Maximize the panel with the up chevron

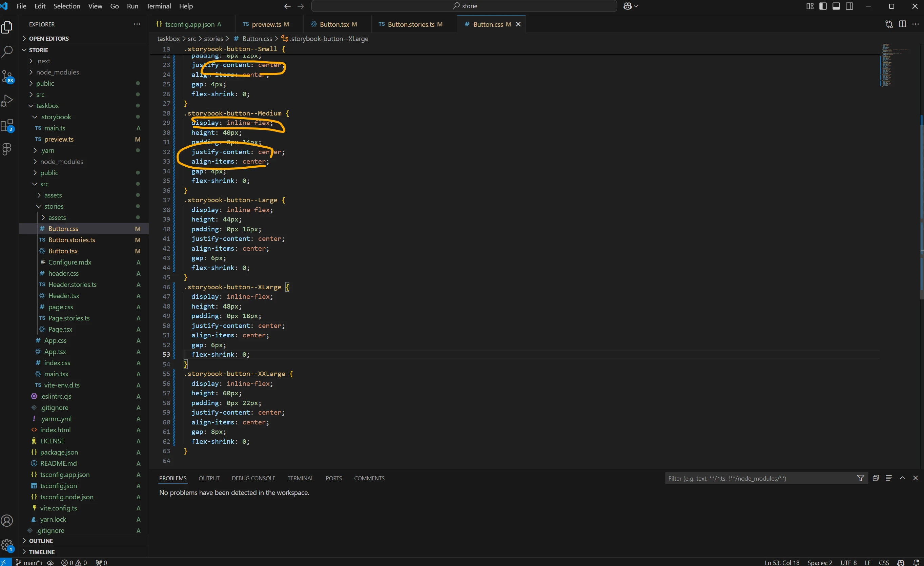click(902, 478)
